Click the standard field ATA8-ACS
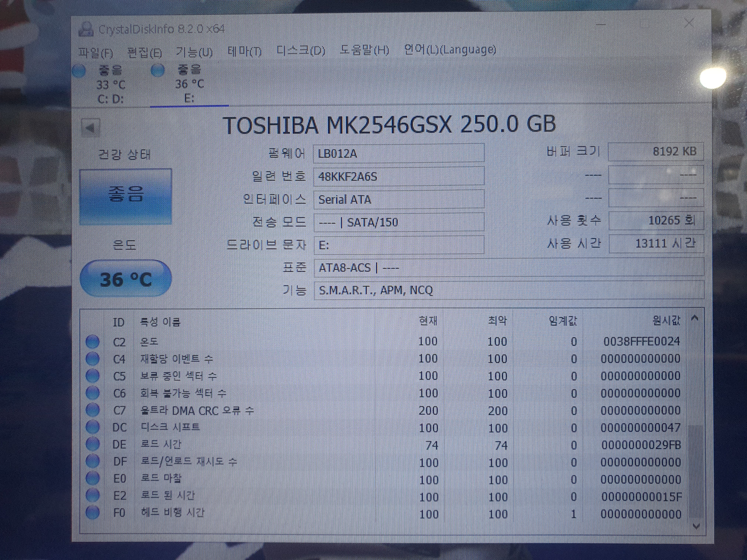 509,267
